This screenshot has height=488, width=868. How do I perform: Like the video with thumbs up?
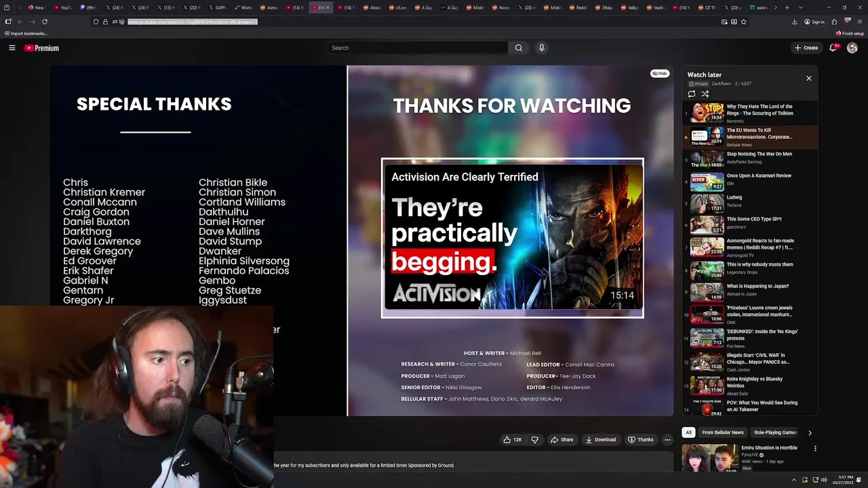click(513, 440)
